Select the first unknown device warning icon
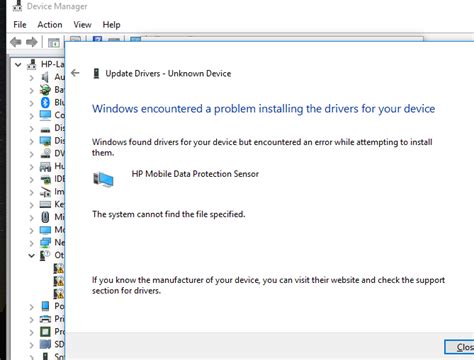 (59, 268)
